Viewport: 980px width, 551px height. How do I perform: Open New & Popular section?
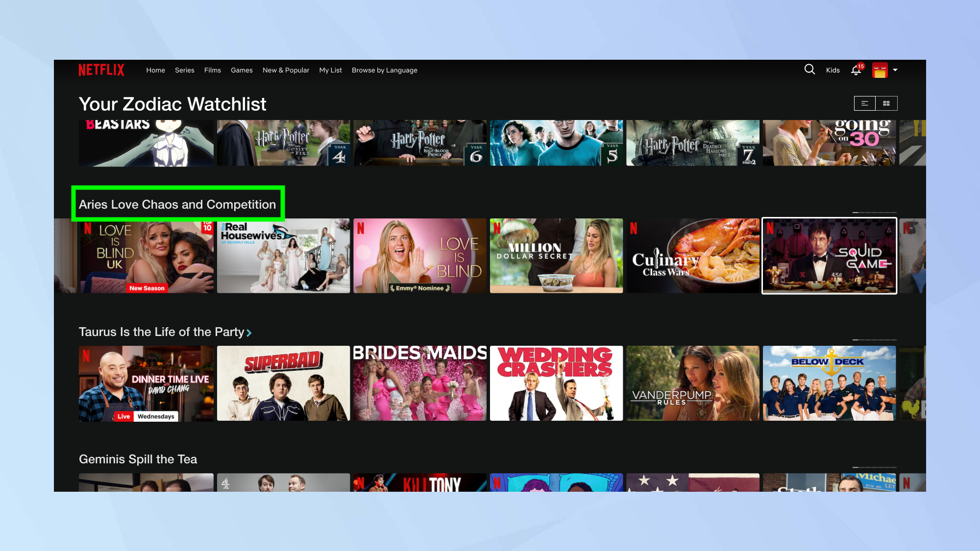[286, 70]
